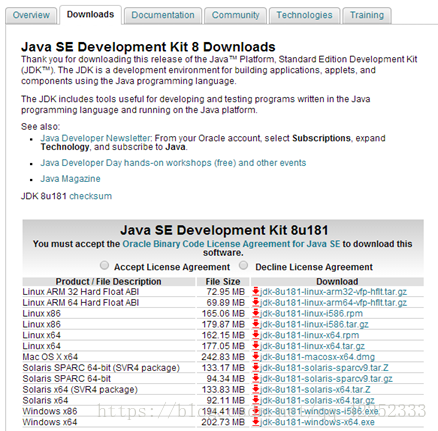Click Java SE Development Kit 8 Downloads title
The height and width of the screenshot is (431, 438).
pyautogui.click(x=148, y=47)
